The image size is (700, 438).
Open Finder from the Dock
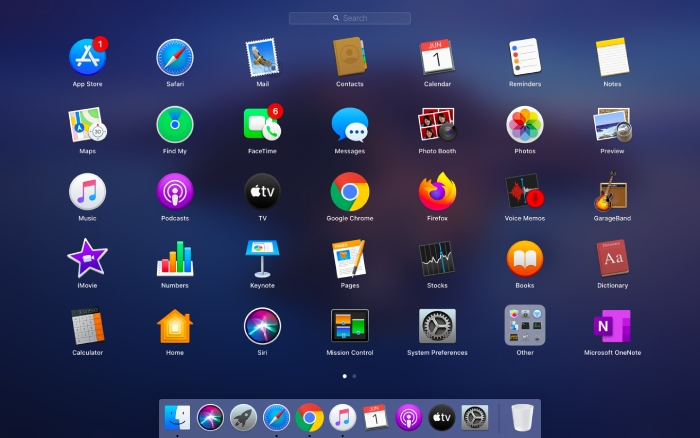(x=177, y=418)
